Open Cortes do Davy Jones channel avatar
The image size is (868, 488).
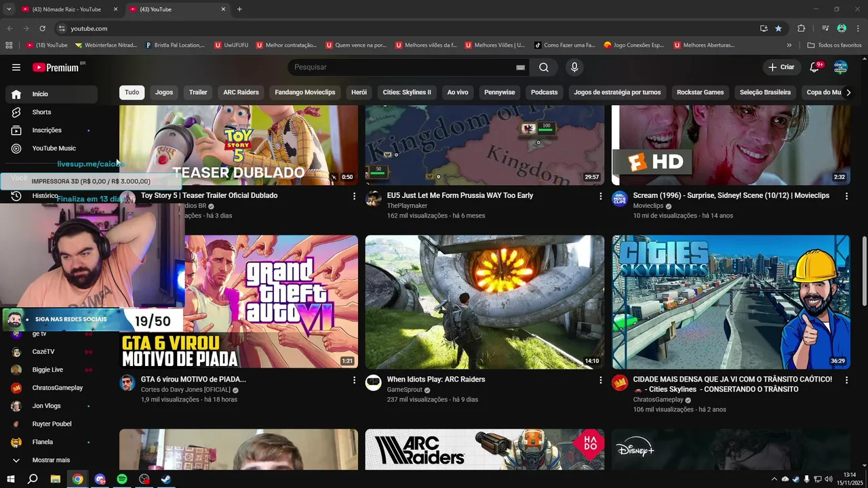[x=127, y=383]
